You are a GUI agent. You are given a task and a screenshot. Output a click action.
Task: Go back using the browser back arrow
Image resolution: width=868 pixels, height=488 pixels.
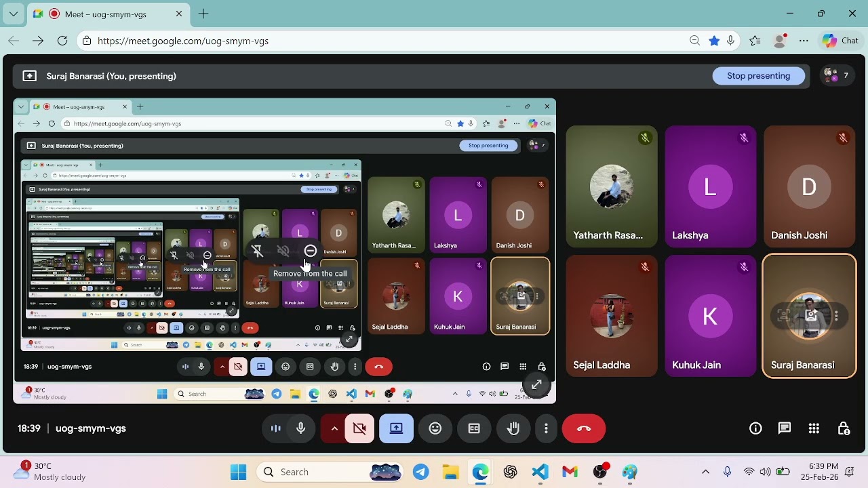click(x=14, y=41)
